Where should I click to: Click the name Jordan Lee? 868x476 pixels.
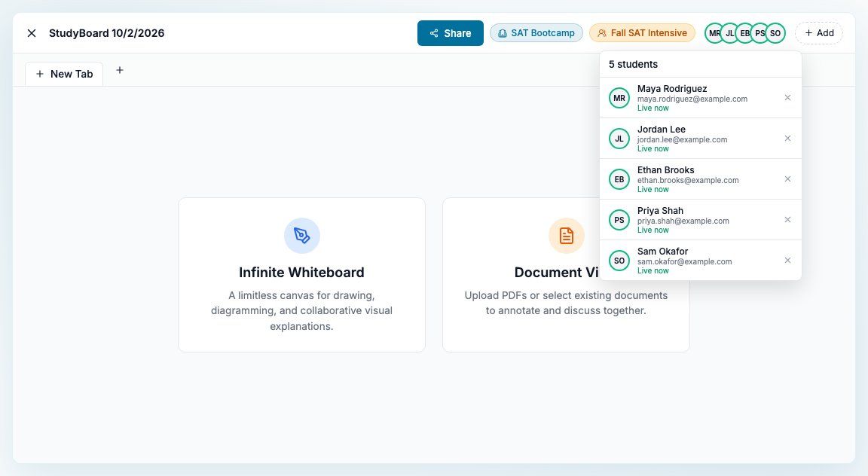point(662,130)
